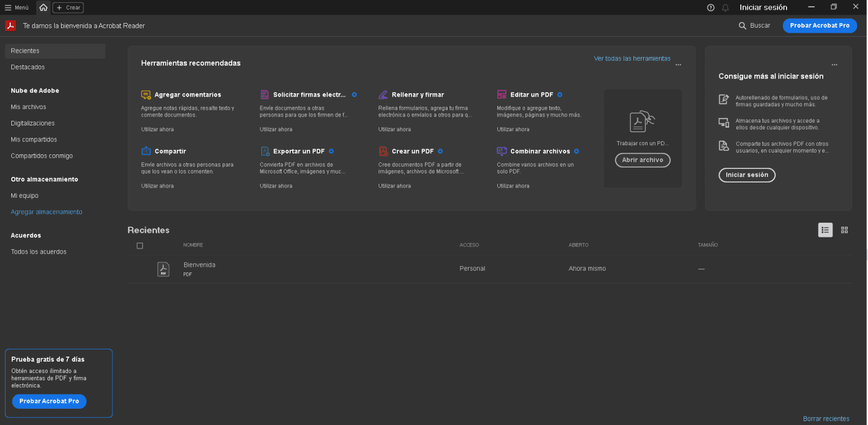The height and width of the screenshot is (425, 868).
Task: Click the Compartir tool icon
Action: 146,151
